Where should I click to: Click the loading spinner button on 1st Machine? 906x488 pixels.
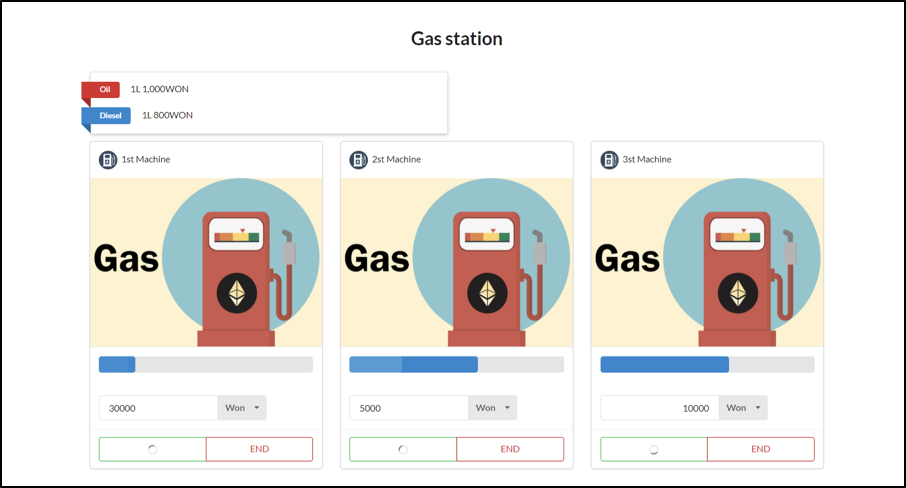153,449
